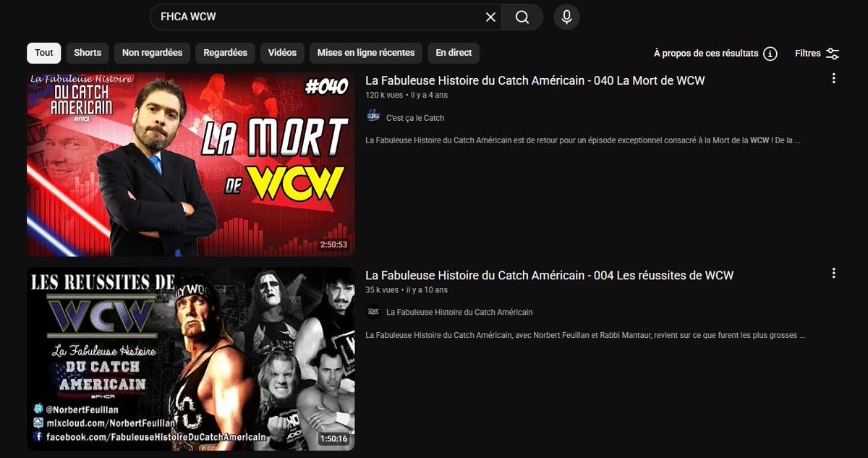Open the three-dot menu for La Mort de WCW video
868x458 pixels.
coord(834,78)
